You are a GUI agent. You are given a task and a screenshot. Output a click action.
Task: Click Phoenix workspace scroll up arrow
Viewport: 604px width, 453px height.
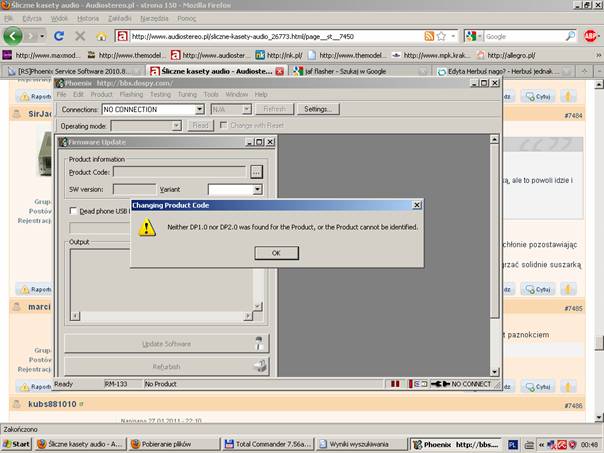pyautogui.click(x=495, y=139)
